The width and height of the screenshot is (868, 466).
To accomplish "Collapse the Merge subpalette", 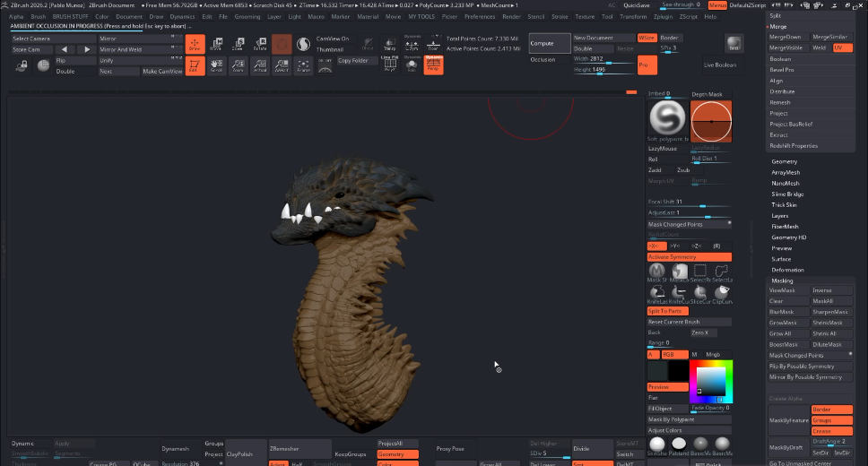I will tap(777, 27).
